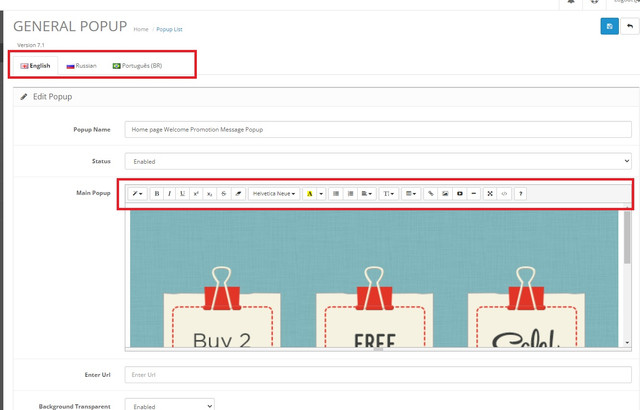This screenshot has width=640, height=410.
Task: Click the back arrow button
Action: coord(630,27)
